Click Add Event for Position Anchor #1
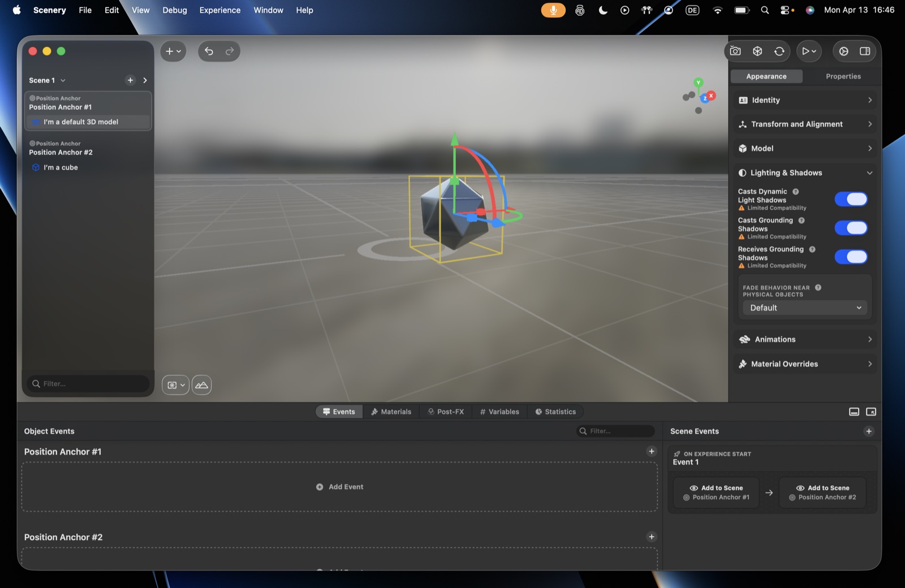This screenshot has height=588, width=905. [339, 487]
